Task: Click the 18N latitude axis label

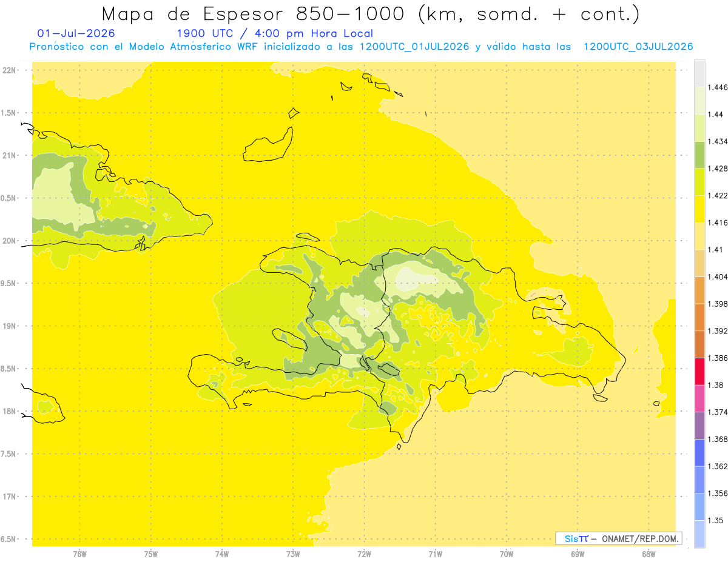Action: coord(9,411)
